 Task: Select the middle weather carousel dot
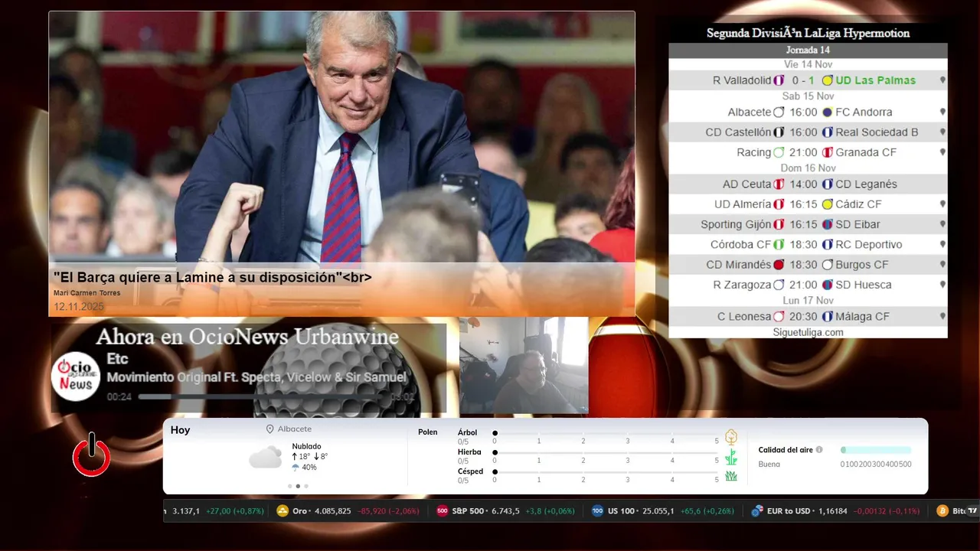pyautogui.click(x=298, y=486)
